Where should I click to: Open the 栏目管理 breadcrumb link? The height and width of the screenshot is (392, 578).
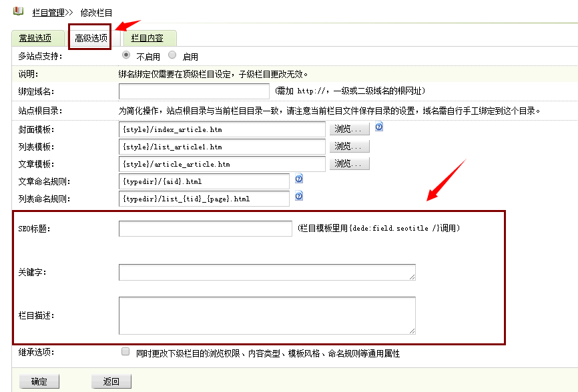coord(49,12)
